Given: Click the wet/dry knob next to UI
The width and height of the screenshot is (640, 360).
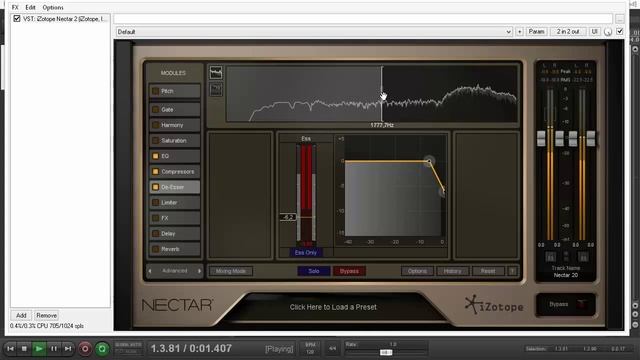Looking at the screenshot, I should (x=608, y=31).
